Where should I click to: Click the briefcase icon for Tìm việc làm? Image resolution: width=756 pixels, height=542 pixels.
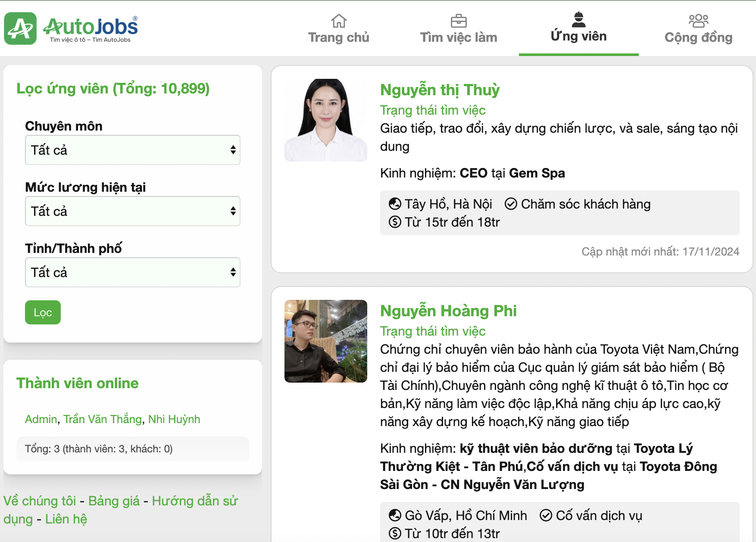458,21
